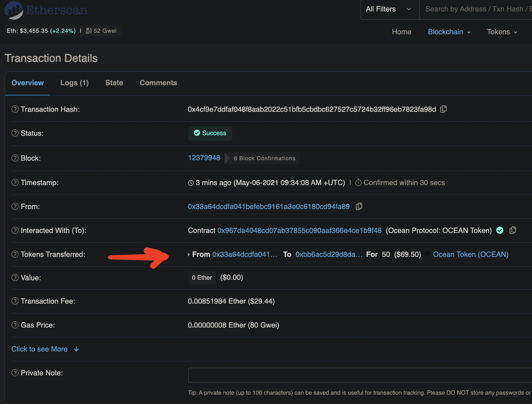Click the 52 Gwei gas value
The width and height of the screenshot is (532, 404).
pyautogui.click(x=105, y=31)
